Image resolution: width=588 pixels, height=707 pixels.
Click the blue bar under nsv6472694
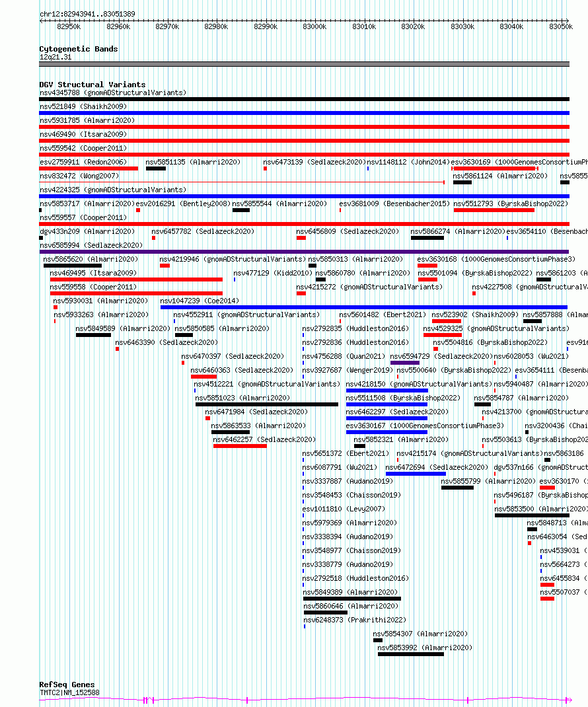tap(416, 474)
